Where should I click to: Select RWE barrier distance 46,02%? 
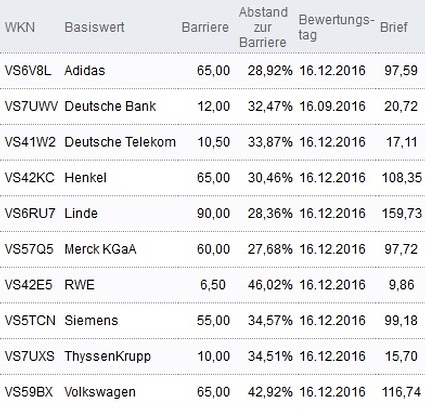(x=270, y=285)
